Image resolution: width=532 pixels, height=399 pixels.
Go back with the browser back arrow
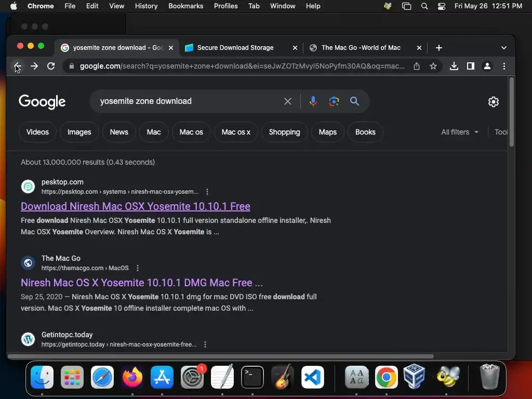[x=17, y=66]
